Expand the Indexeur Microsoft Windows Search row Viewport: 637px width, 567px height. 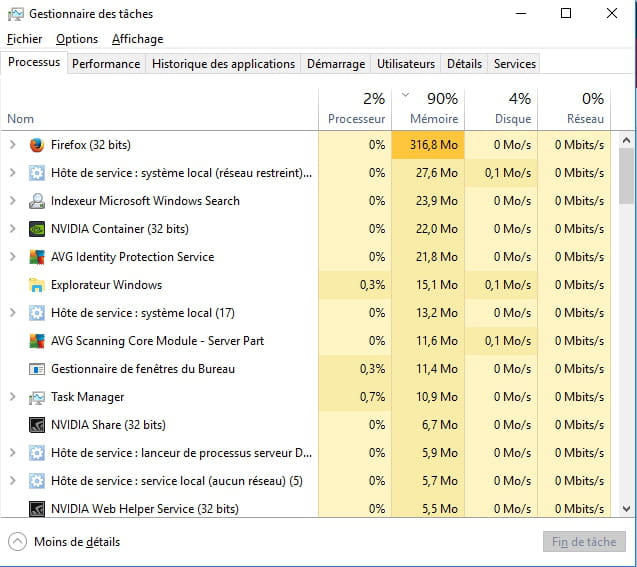[13, 201]
